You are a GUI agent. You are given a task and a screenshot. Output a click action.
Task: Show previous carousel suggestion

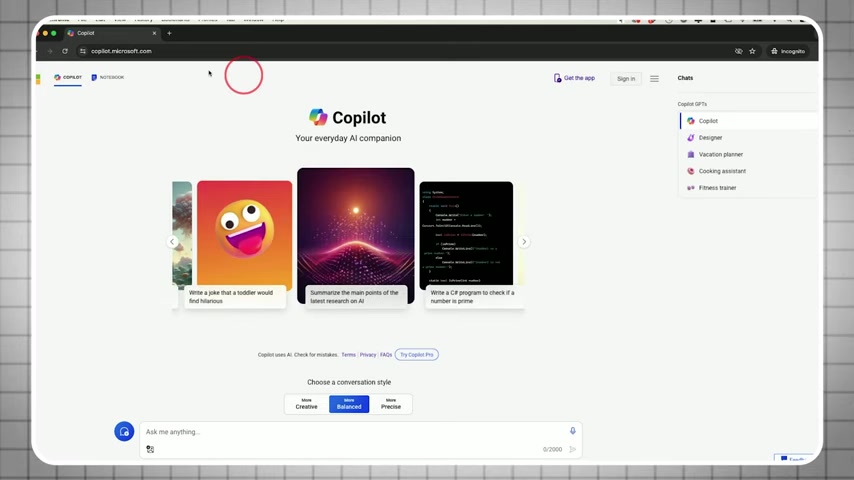tap(172, 242)
